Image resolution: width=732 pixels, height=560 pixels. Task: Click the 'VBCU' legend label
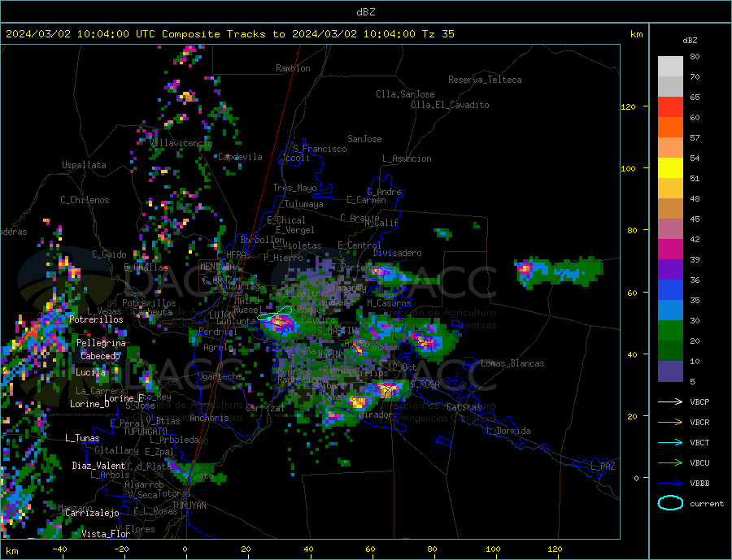(699, 463)
